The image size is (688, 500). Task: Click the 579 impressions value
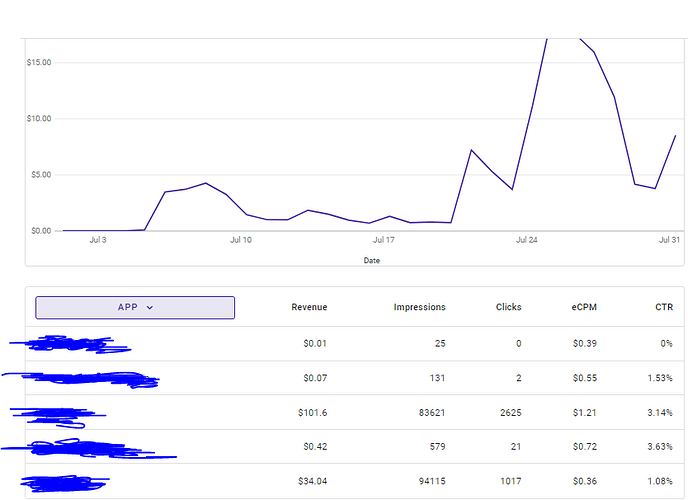(x=437, y=446)
